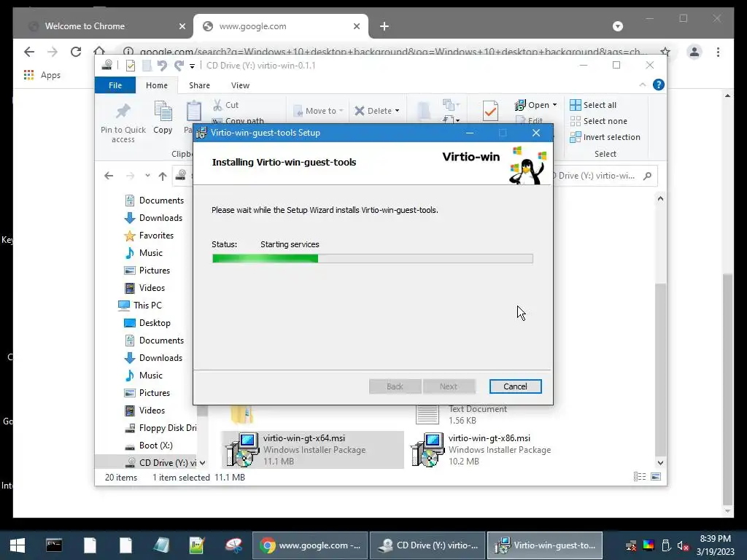Bookmark page with star icon

tap(665, 52)
